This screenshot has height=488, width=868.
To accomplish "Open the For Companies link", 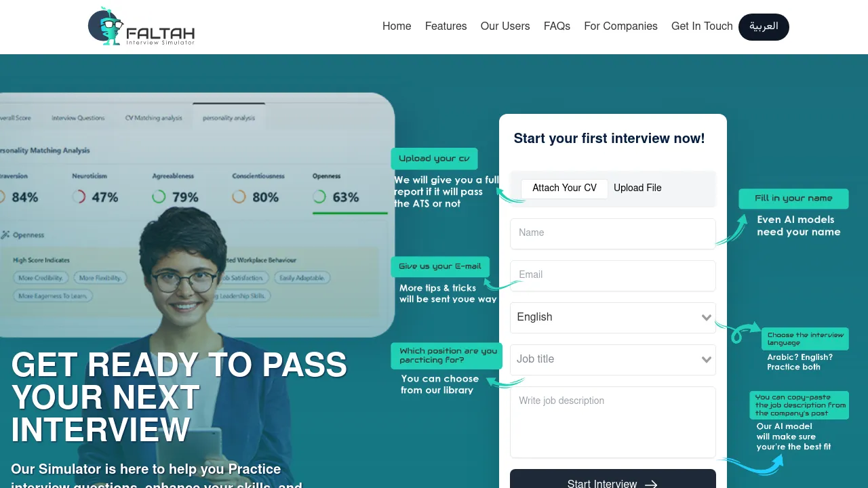I will 620,26.
